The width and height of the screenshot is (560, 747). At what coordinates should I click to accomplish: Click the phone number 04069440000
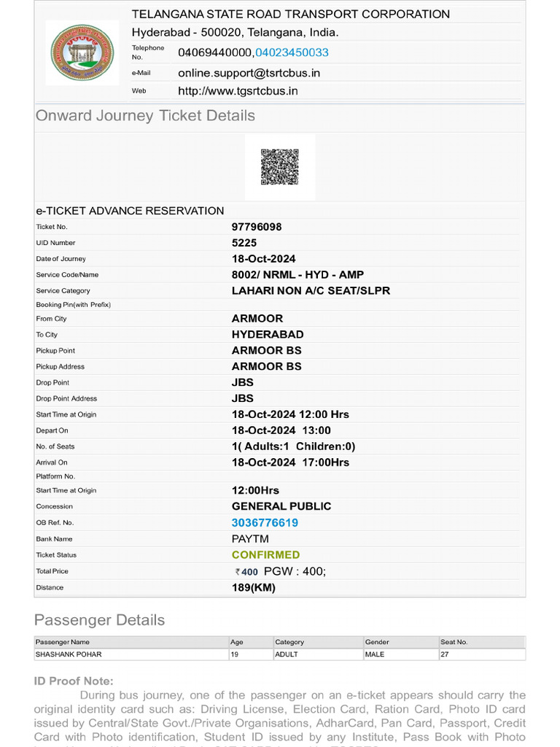tap(215, 53)
